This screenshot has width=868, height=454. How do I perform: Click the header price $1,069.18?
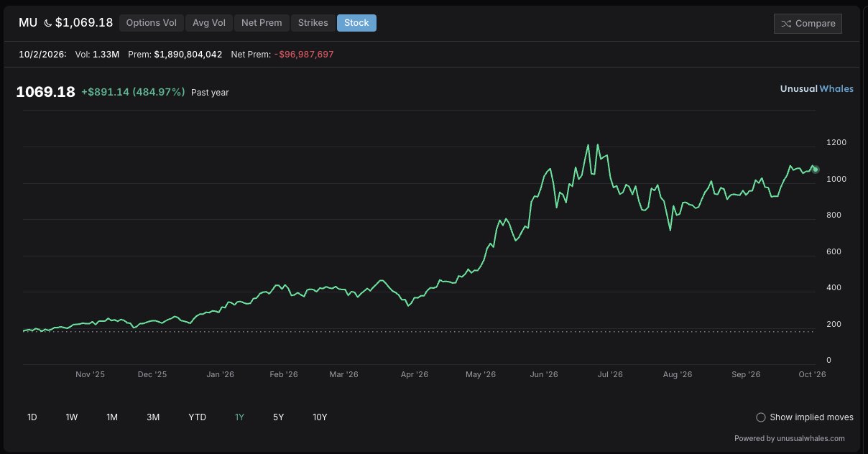point(84,23)
